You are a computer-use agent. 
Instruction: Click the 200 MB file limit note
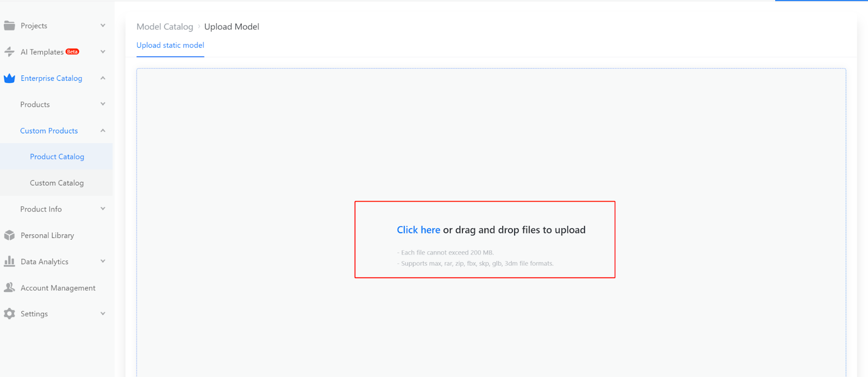(x=445, y=253)
